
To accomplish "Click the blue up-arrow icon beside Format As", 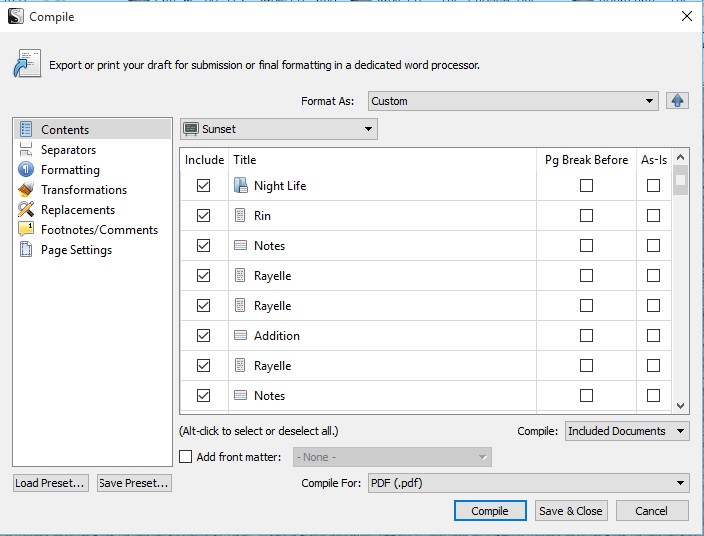I will pos(678,101).
